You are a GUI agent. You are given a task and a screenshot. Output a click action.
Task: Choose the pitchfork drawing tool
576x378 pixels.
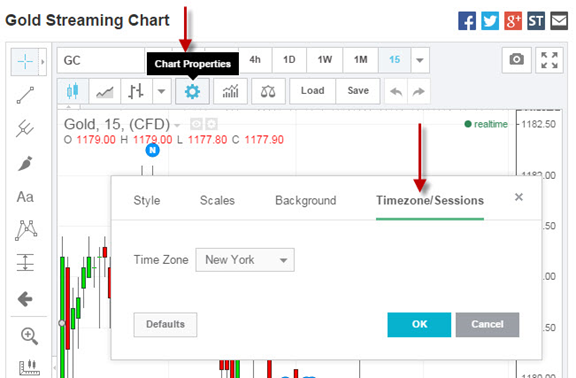tap(25, 129)
